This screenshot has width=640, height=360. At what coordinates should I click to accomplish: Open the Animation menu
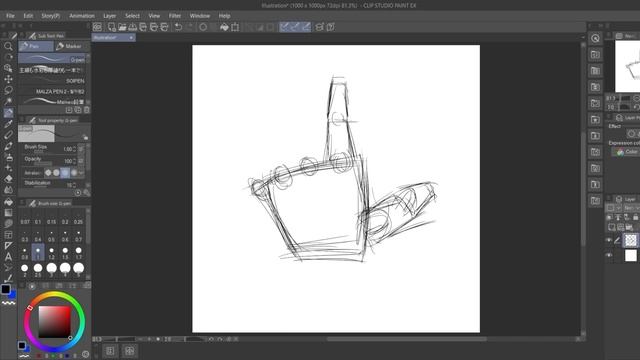(x=82, y=16)
